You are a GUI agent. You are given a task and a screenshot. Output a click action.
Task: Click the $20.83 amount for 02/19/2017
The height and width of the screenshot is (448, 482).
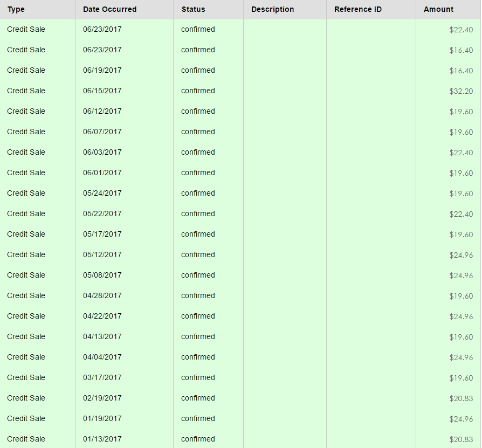[x=461, y=398]
